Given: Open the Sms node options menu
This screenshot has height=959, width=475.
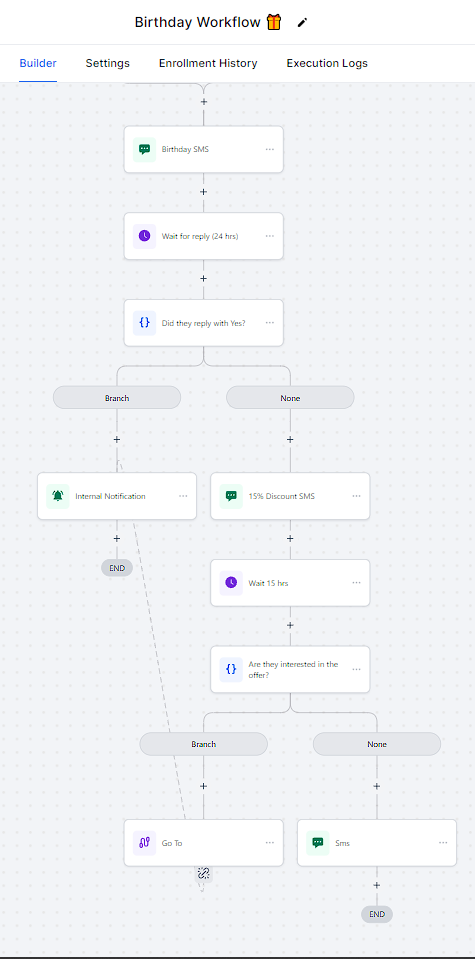Looking at the screenshot, I should click(x=443, y=843).
